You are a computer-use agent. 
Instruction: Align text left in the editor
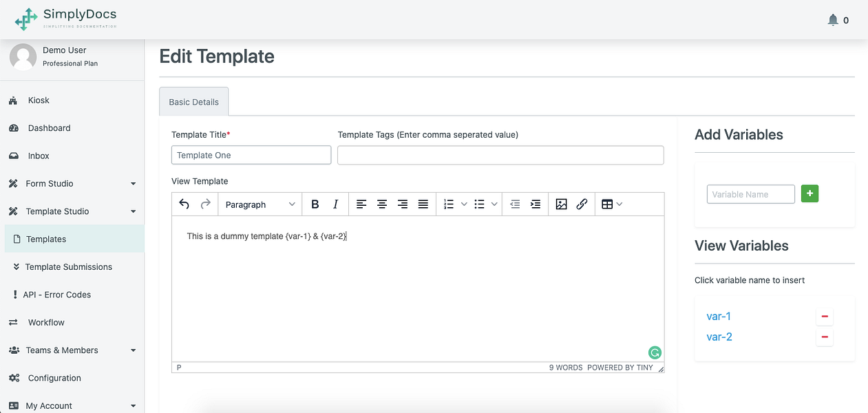tap(361, 204)
